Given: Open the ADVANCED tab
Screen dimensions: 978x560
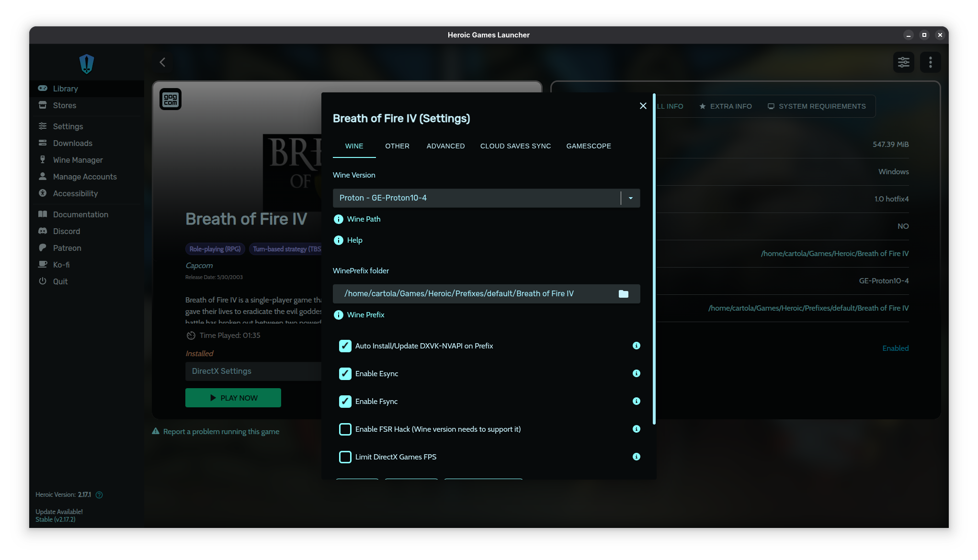Looking at the screenshot, I should coord(446,146).
